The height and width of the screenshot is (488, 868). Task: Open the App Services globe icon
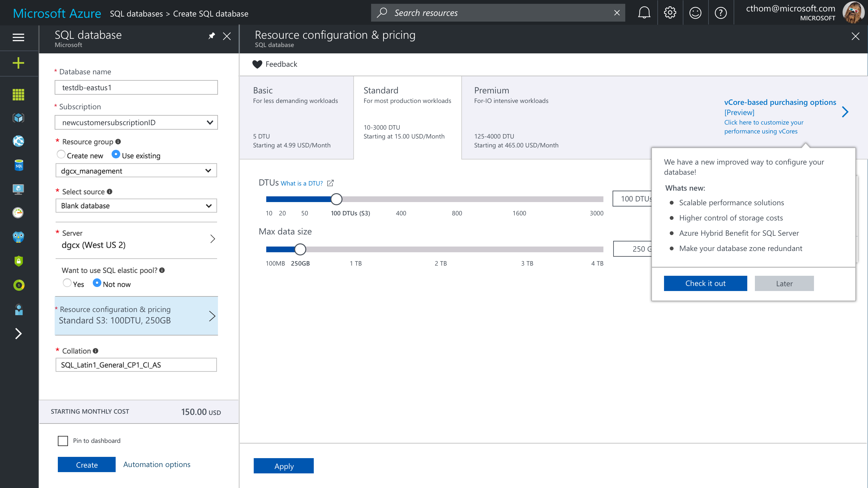pos(18,141)
